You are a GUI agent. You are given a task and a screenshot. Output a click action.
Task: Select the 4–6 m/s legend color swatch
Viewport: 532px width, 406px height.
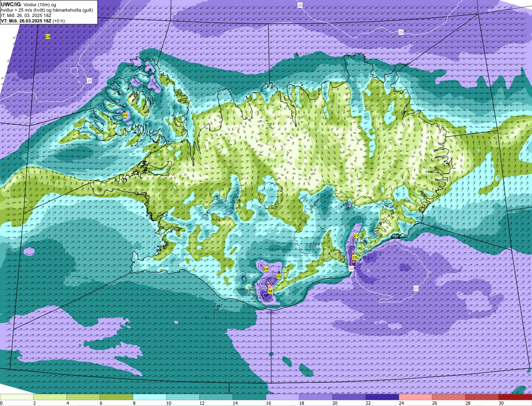pos(83,397)
